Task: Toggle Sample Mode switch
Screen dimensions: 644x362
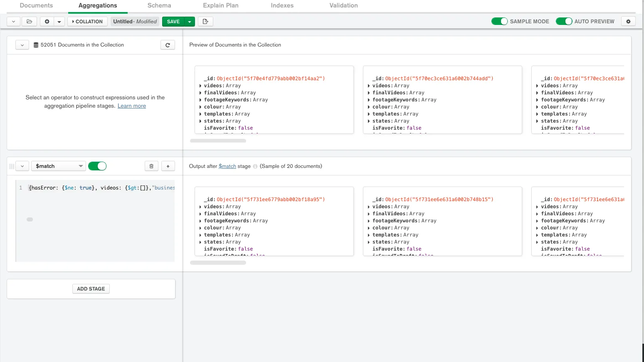Action: tap(499, 22)
